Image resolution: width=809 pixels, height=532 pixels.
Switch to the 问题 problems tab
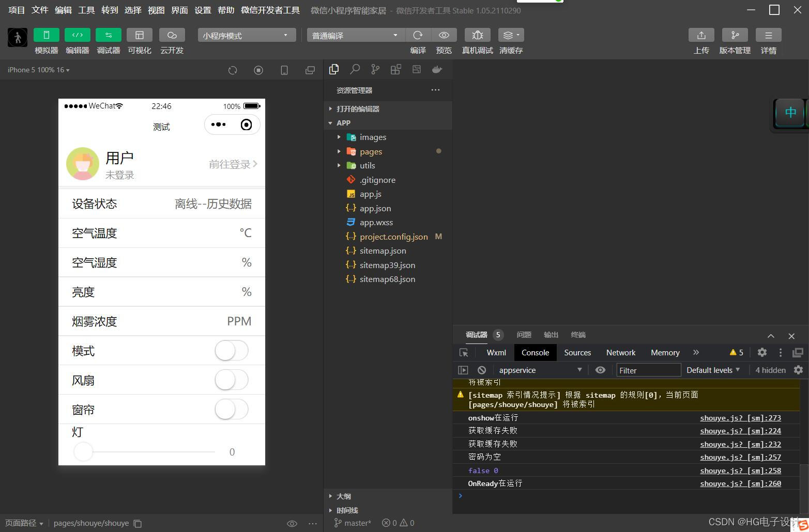tap(524, 335)
